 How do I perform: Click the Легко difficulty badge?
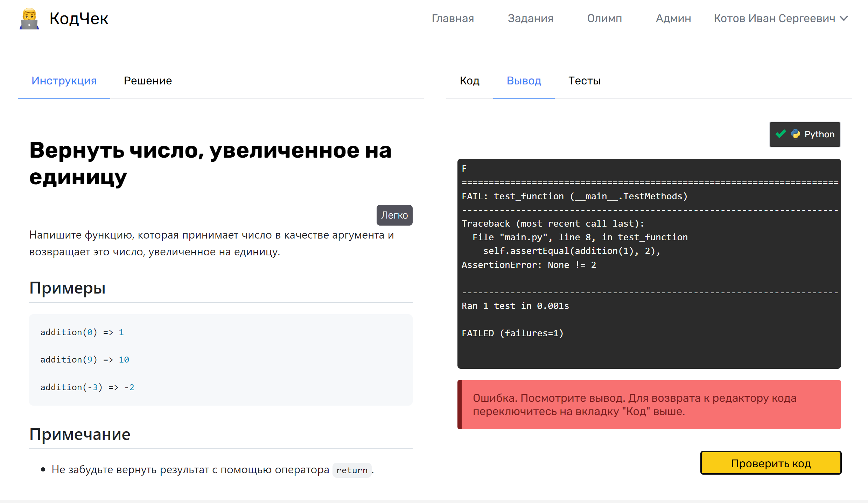point(394,215)
